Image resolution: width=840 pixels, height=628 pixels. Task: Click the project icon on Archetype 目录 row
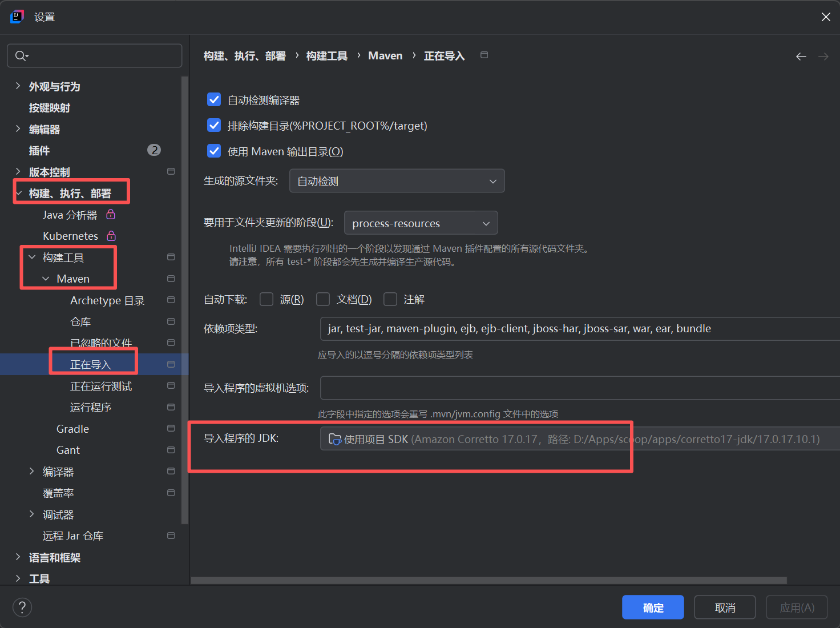pos(171,300)
